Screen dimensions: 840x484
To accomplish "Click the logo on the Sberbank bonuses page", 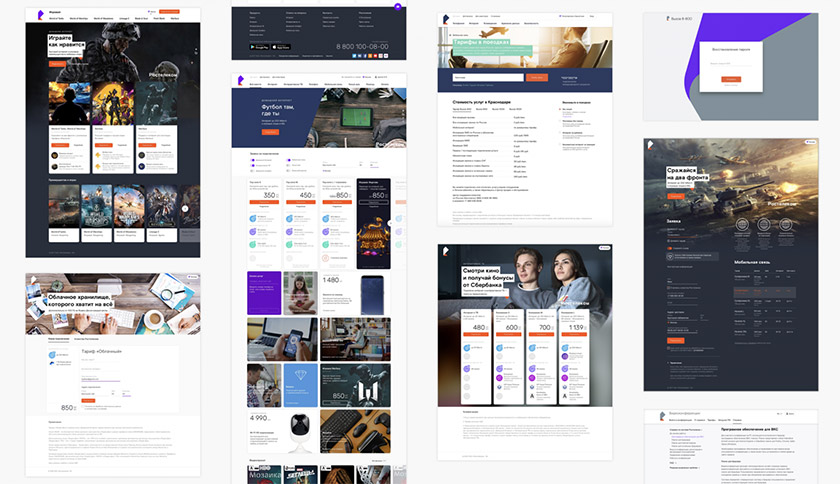I will 445,250.
